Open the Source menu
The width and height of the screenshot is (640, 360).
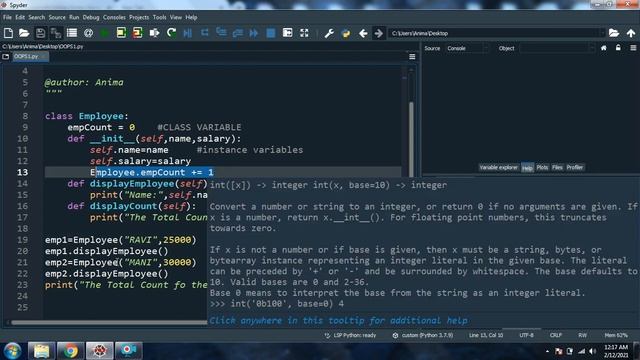57,17
